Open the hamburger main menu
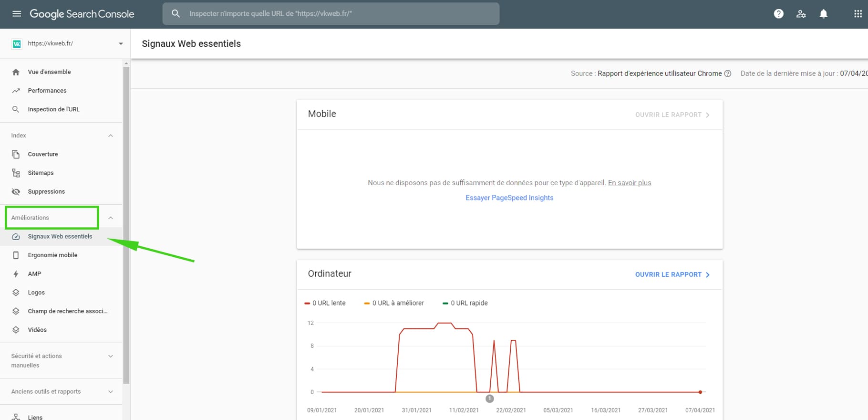 coord(17,14)
